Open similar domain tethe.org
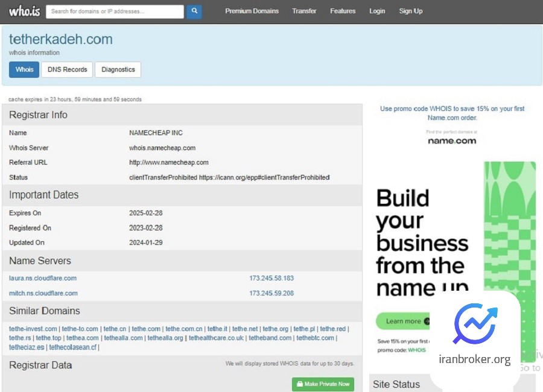Viewport: 543px width, 392px height. (275, 329)
